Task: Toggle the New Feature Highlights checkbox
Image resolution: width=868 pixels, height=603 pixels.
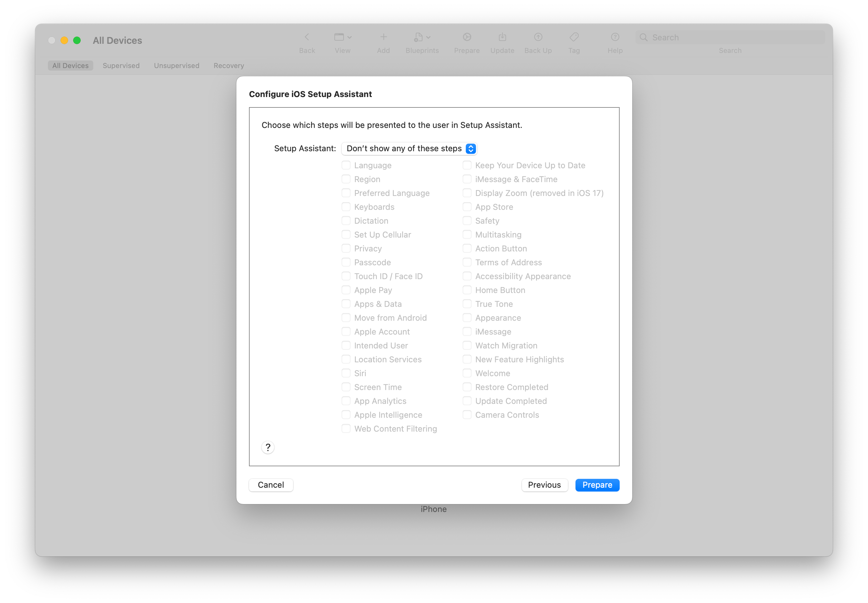Action: [x=467, y=359]
